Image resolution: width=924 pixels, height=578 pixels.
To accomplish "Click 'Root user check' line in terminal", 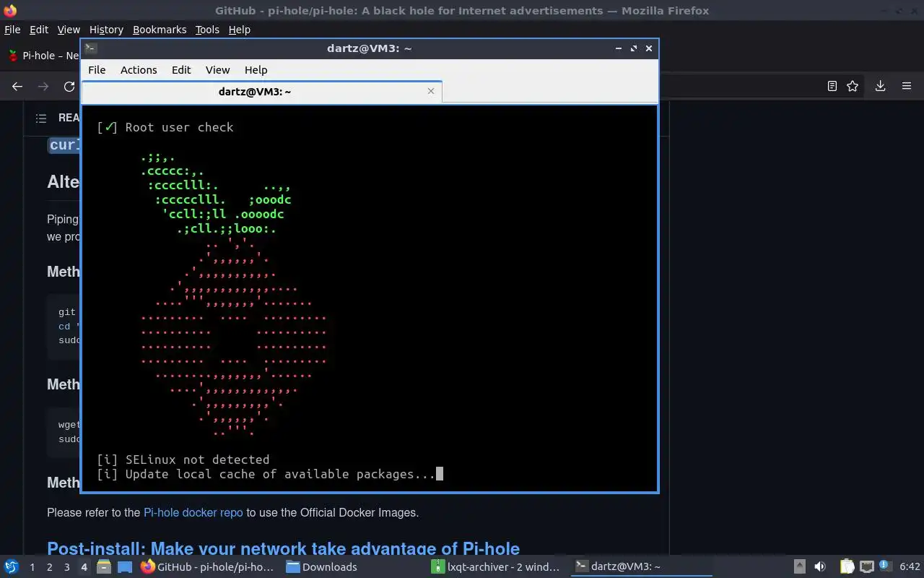I will point(165,127).
